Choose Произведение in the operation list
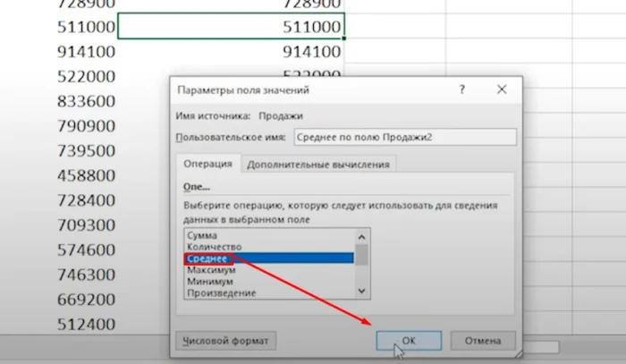 pos(221,292)
